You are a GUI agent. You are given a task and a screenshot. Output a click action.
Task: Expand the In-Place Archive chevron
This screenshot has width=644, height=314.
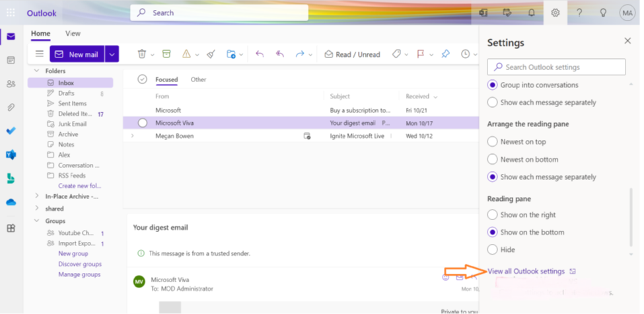[x=37, y=196]
